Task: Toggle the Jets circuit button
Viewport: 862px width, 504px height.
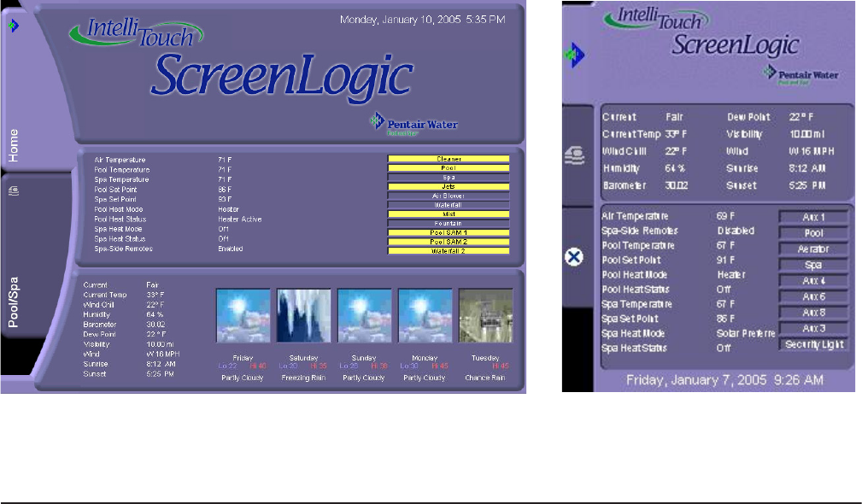Action: coord(449,186)
